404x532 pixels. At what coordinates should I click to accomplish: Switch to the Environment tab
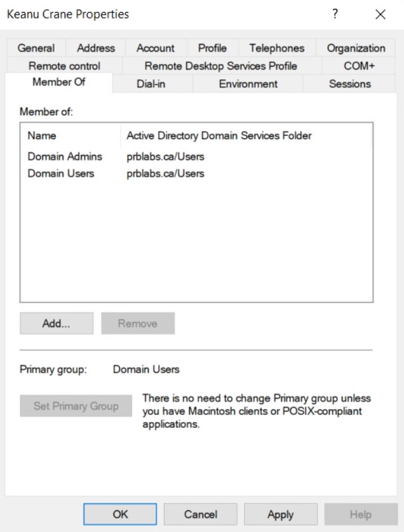248,84
